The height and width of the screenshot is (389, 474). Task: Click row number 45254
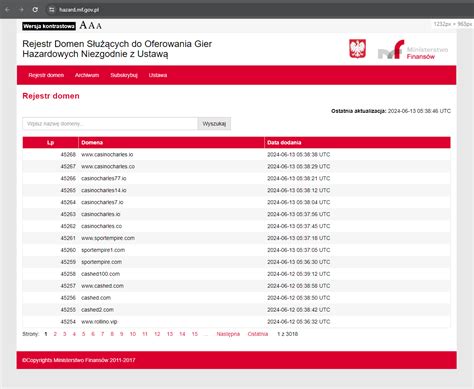(x=68, y=322)
